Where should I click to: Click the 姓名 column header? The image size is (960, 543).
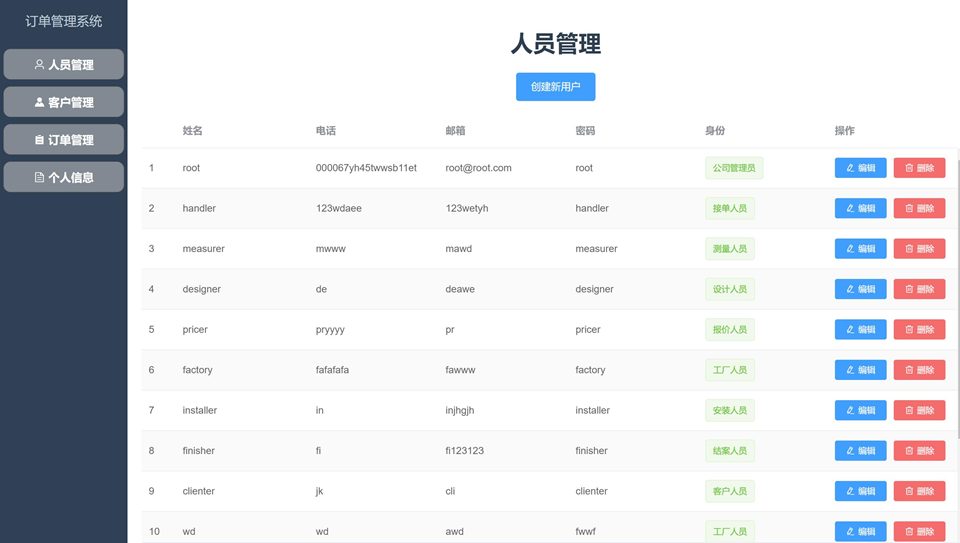192,130
